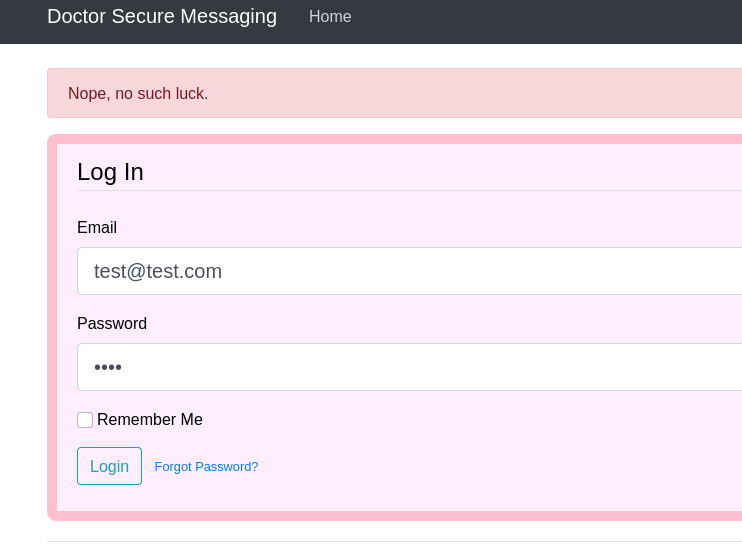
Task: Click the dark navigation bar's empty area
Action: click(x=550, y=20)
